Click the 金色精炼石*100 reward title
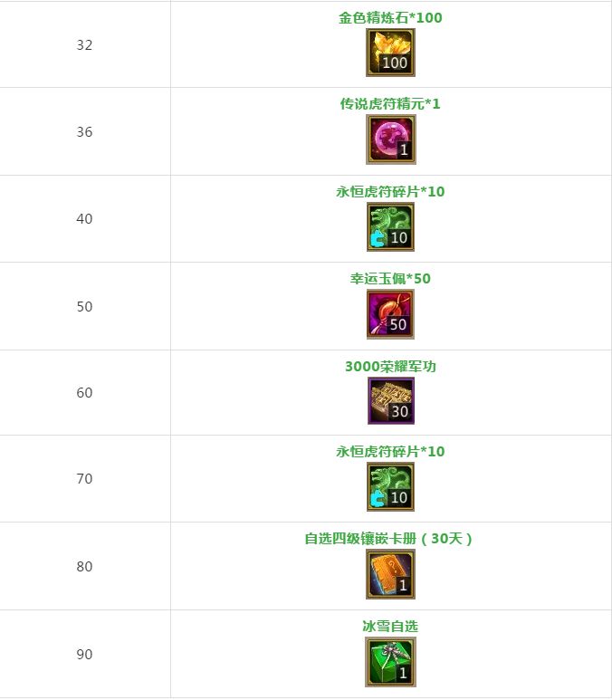 point(390,17)
